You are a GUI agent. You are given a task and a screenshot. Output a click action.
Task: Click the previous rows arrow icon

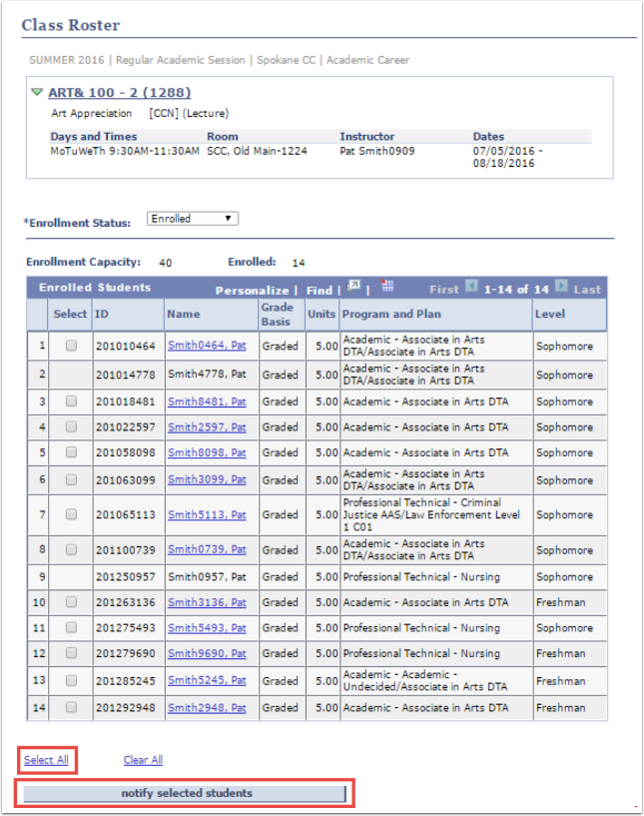[471, 286]
